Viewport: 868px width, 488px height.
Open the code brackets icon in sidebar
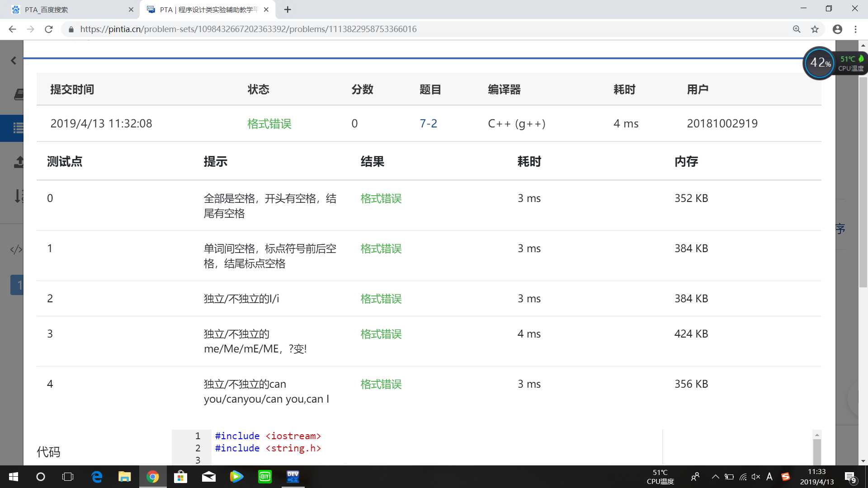click(16, 249)
